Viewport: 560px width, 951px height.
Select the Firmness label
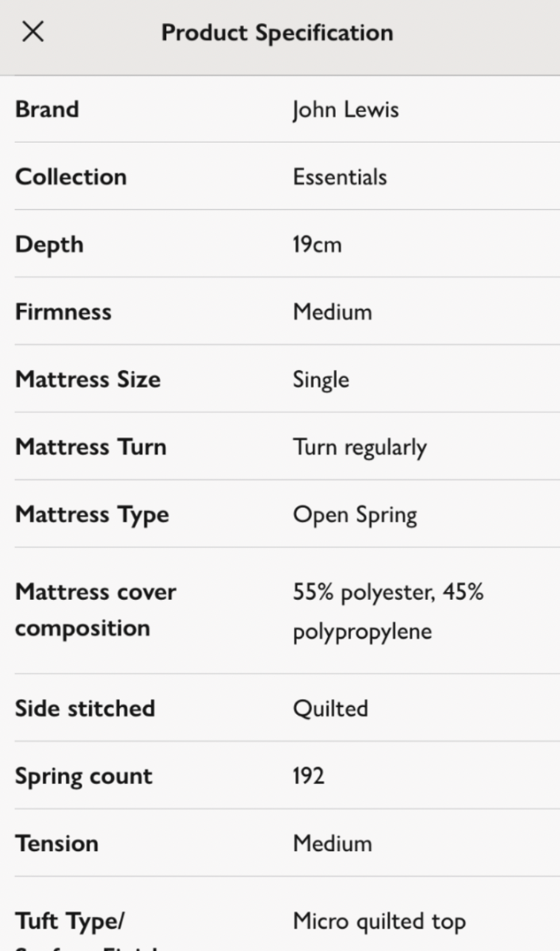(x=63, y=311)
